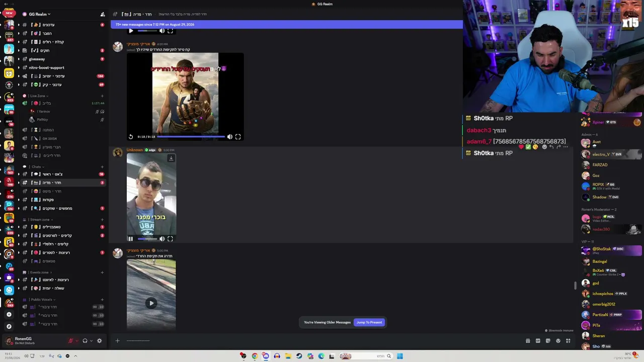Download the video posted by Unknown
The height and width of the screenshot is (362, 644).
[x=171, y=158]
